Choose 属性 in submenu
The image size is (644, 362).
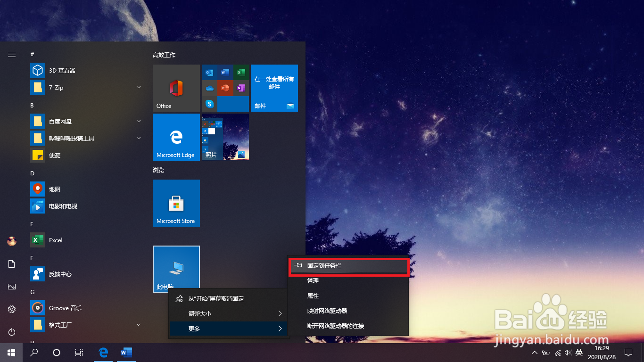[348, 296]
